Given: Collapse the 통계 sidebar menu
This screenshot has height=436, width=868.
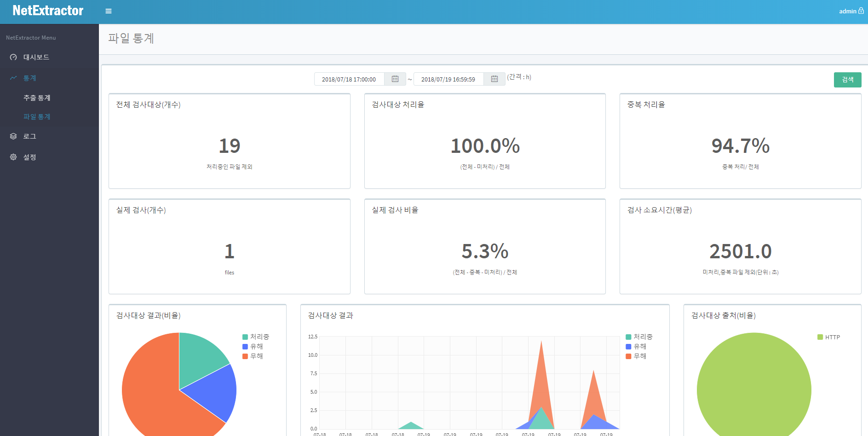Looking at the screenshot, I should click(30, 78).
